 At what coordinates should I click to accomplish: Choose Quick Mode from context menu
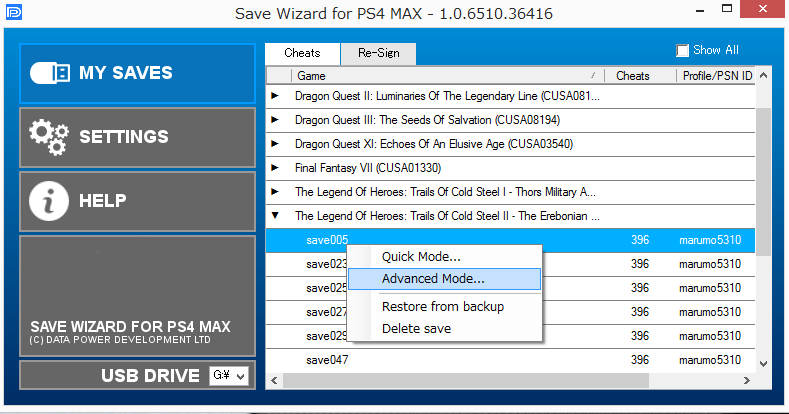tap(421, 257)
